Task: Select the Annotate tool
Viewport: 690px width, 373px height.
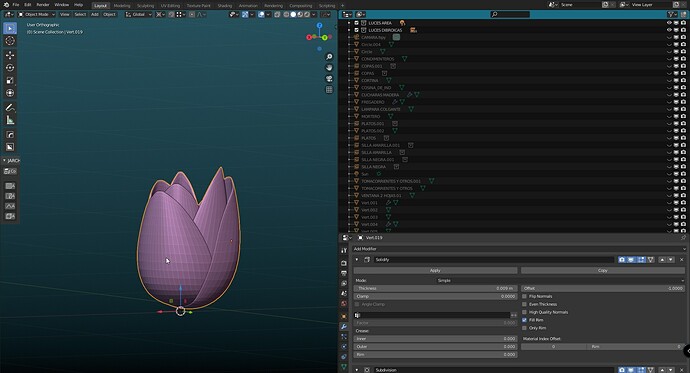Action: (10, 107)
